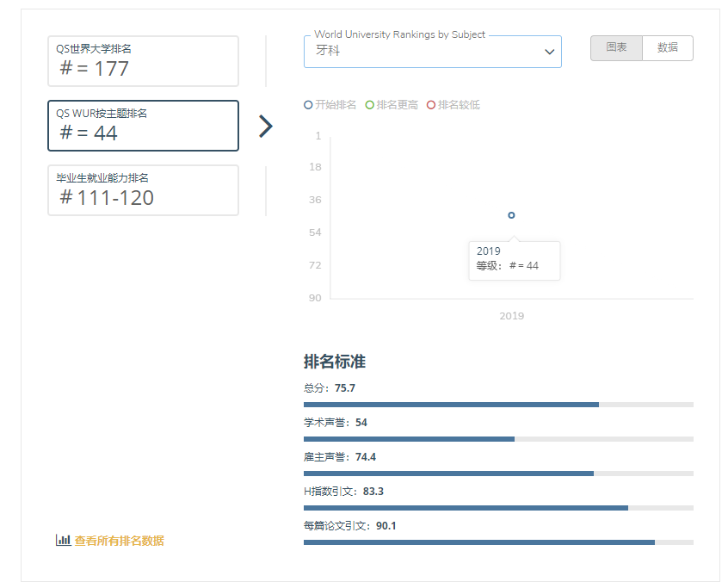Expand dropdown using the chevron arrow
Viewport: 728px width, 582px height.
[x=549, y=53]
